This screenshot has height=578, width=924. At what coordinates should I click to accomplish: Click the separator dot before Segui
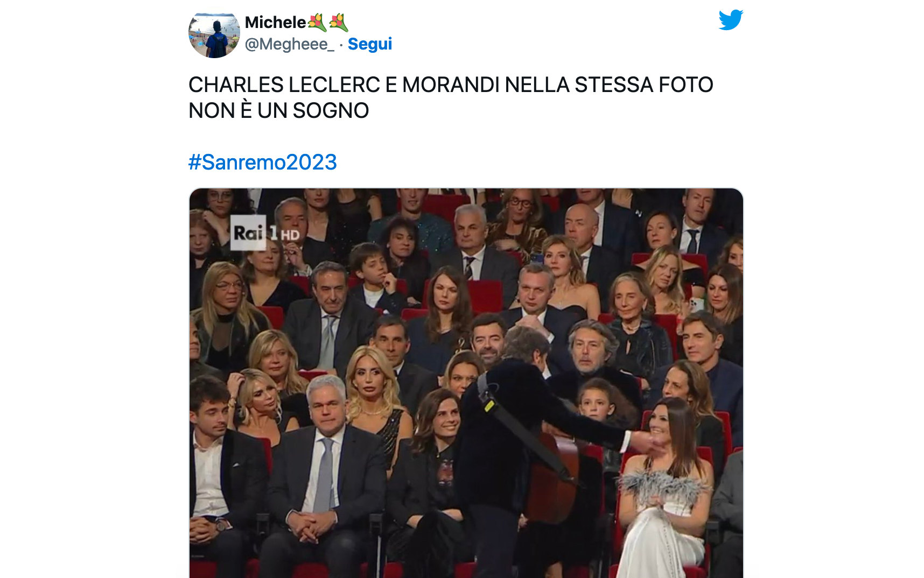pos(341,45)
